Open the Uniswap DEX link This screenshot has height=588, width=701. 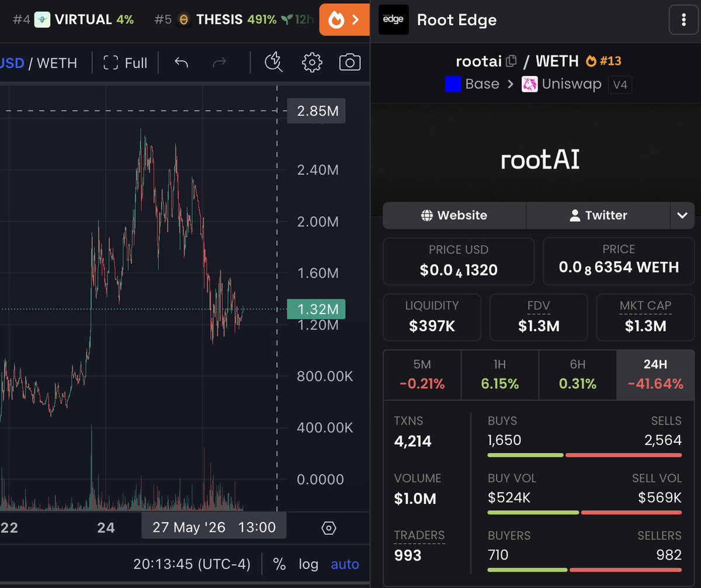click(x=562, y=84)
